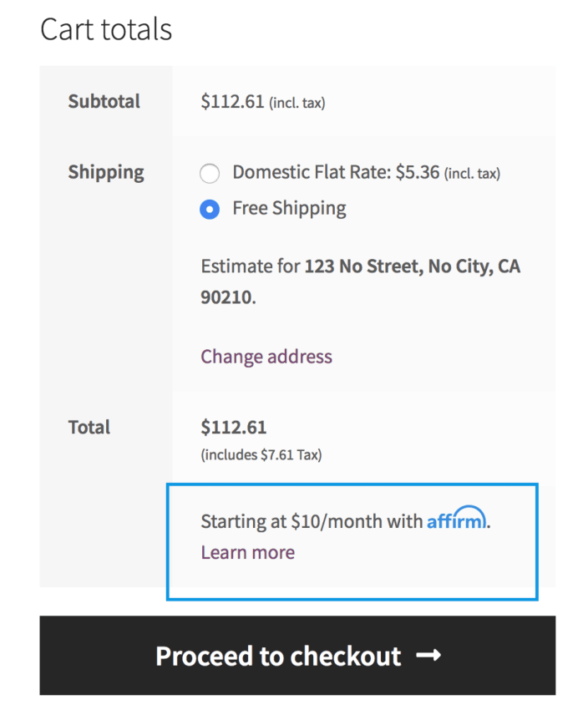Open the Affirm Learn more link
The width and height of the screenshot is (588, 715).
(247, 552)
